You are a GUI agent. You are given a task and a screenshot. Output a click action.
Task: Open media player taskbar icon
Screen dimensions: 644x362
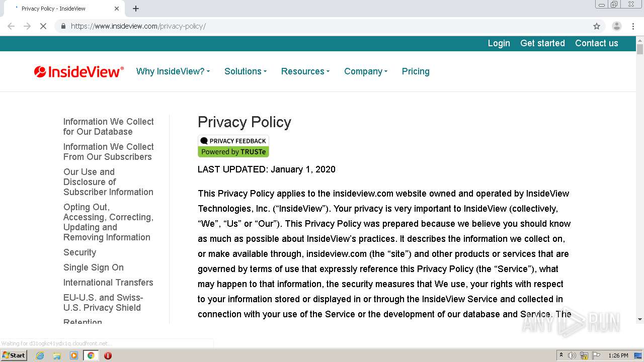tap(74, 355)
